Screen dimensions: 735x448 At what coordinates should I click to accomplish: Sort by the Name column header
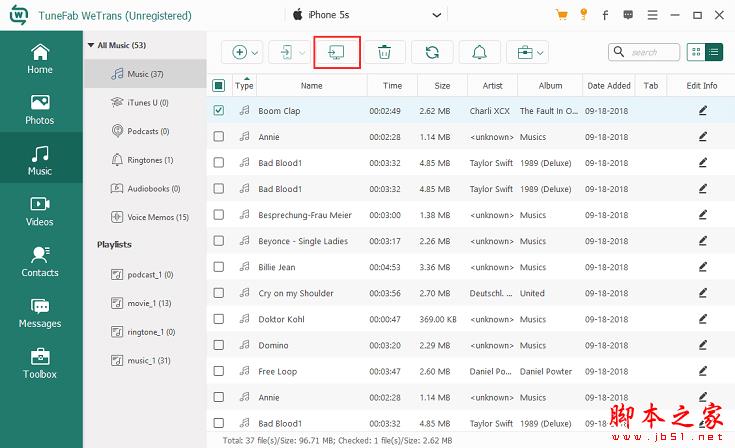click(x=312, y=85)
